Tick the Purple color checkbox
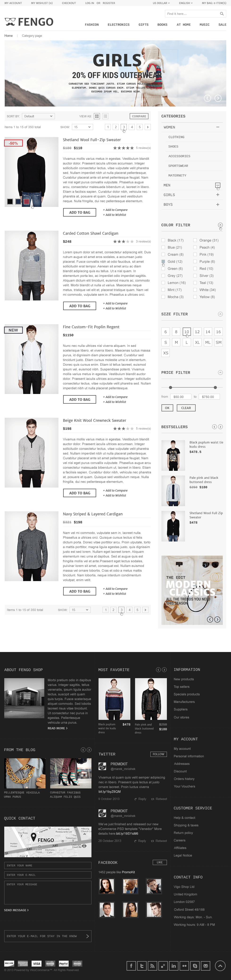This screenshot has height=980, width=231. coord(195,261)
